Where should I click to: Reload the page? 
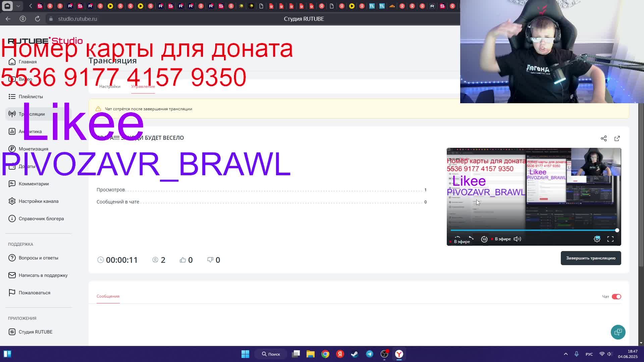point(38,19)
